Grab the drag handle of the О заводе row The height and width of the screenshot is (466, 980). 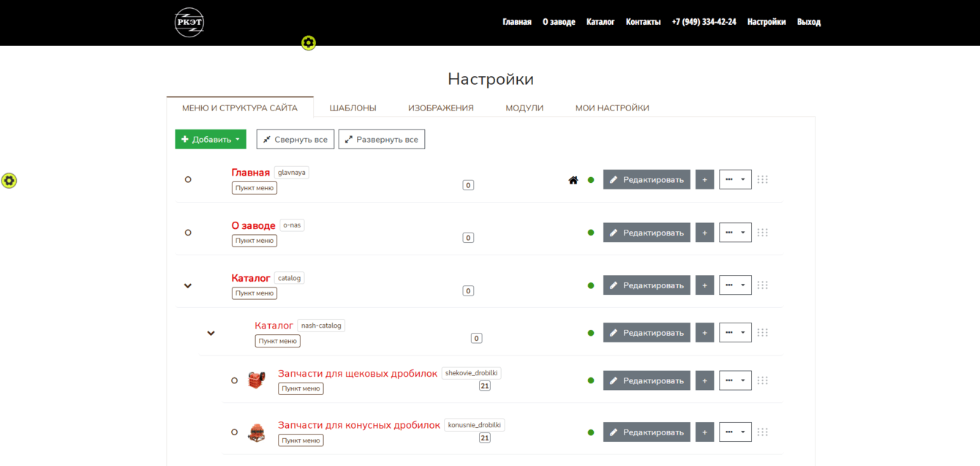[x=763, y=233]
